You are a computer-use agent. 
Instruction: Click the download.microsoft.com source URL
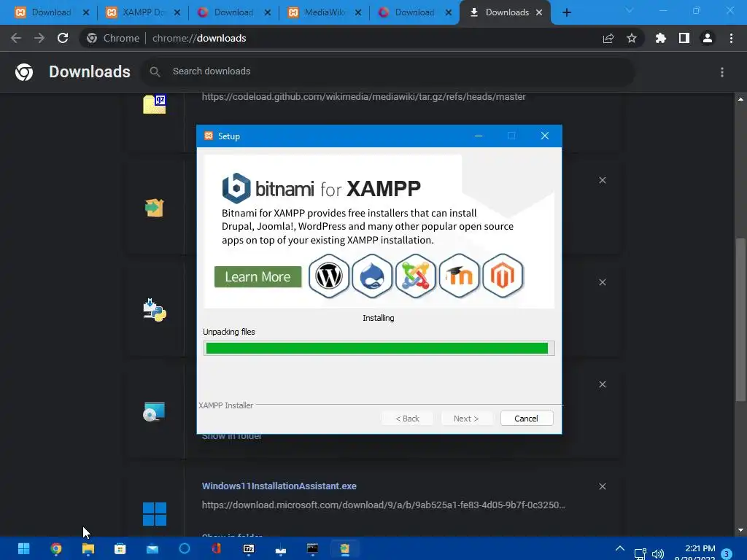pyautogui.click(x=383, y=505)
